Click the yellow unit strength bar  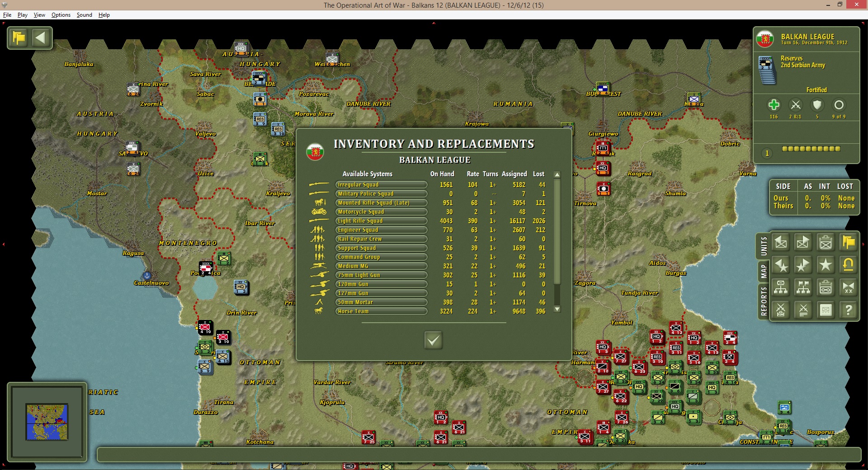(811, 149)
